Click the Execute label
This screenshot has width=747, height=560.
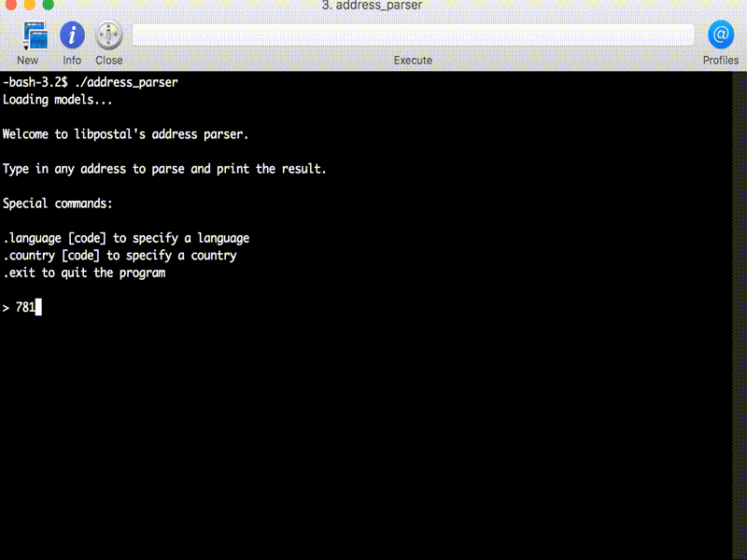click(413, 61)
